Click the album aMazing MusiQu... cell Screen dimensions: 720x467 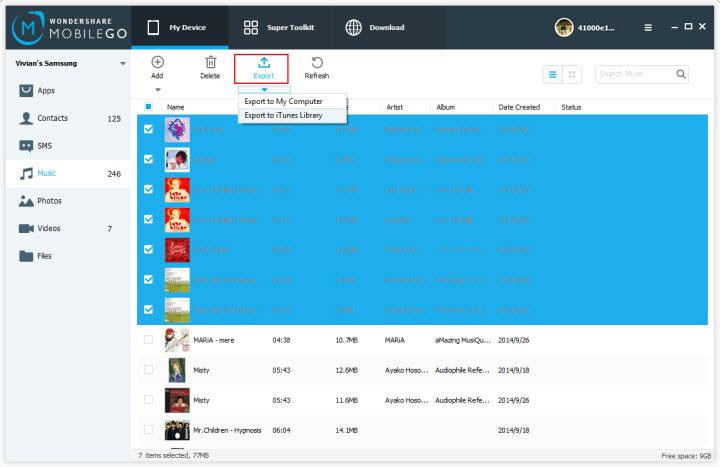(463, 340)
